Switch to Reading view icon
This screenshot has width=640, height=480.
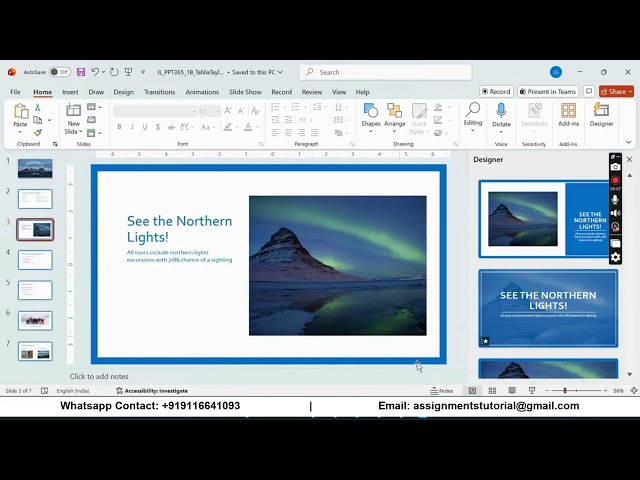pyautogui.click(x=512, y=391)
